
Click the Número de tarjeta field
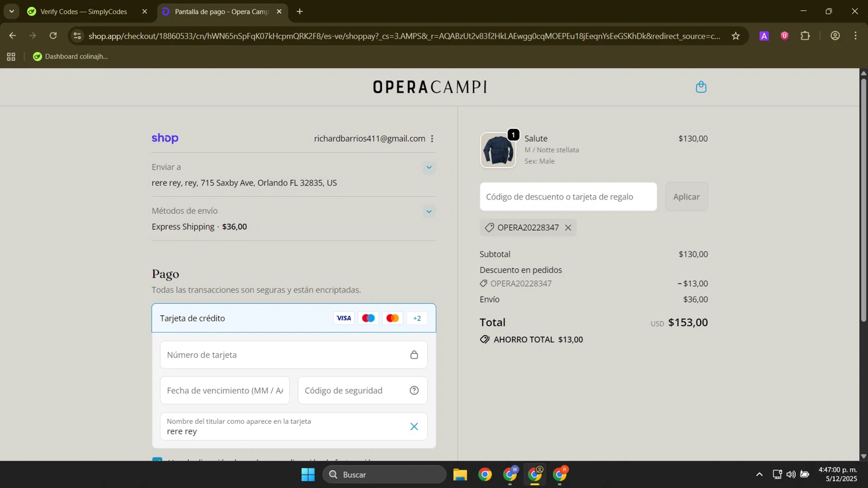click(x=293, y=355)
